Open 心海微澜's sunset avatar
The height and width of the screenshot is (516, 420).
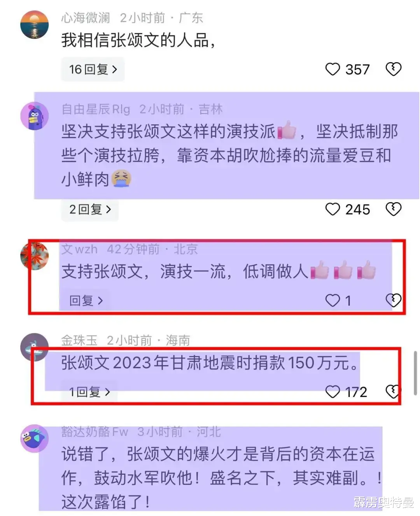(35, 25)
